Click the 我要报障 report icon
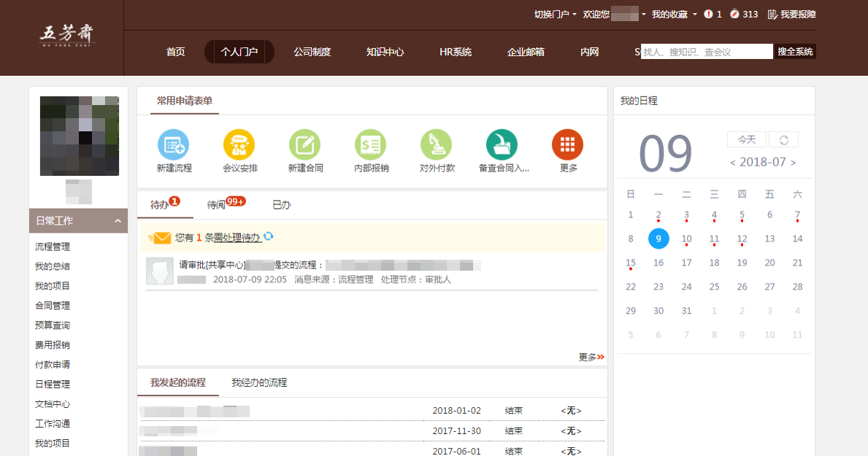Screen dimensions: 868x456 (x=772, y=15)
